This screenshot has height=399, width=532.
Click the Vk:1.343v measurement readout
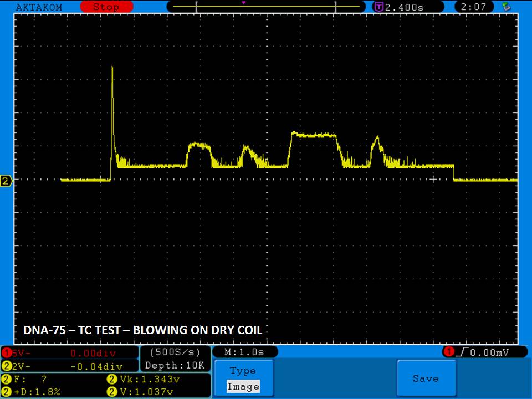coord(142,380)
